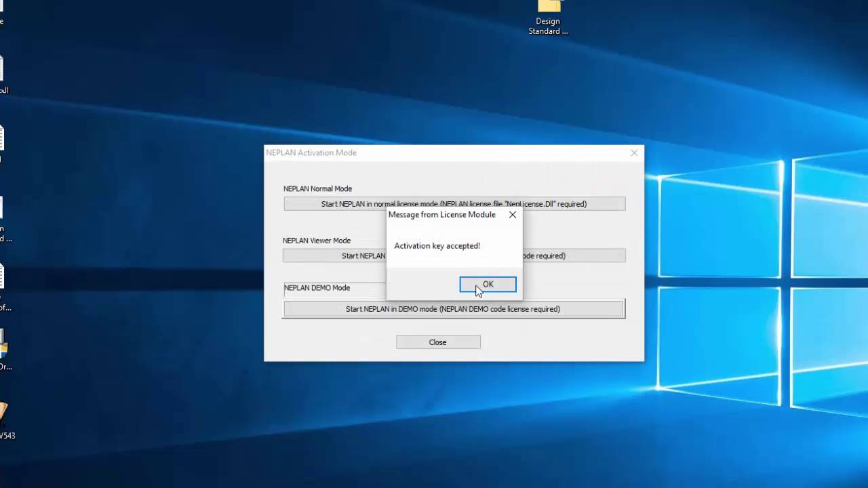Click the NEPLAN DEMO Mode label
Screen dimensions: 868x488
coord(317,288)
